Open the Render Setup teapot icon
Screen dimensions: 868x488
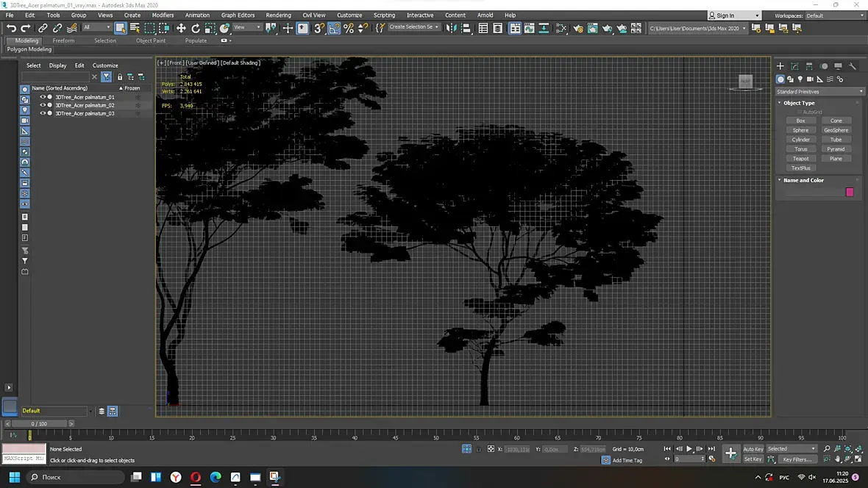point(577,28)
